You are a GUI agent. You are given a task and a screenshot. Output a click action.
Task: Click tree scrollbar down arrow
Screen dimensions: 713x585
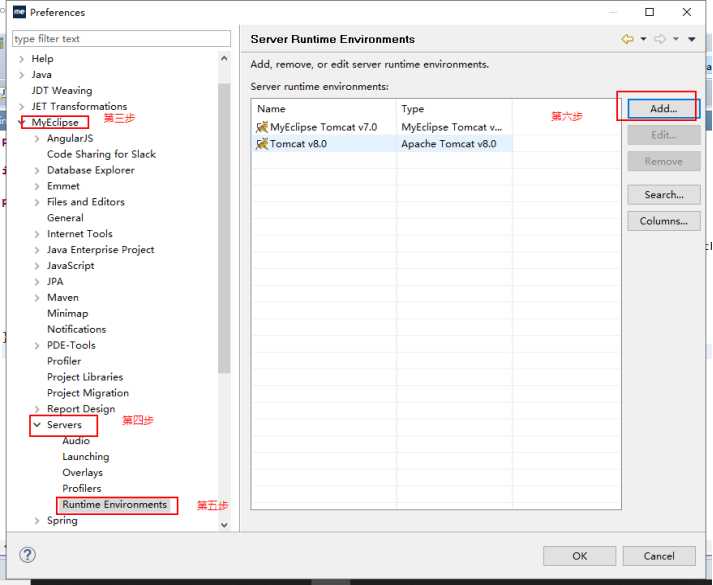pos(224,525)
